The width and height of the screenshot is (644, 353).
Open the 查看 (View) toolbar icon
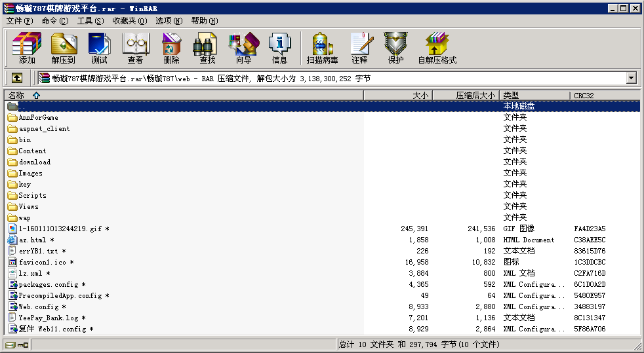tap(135, 48)
